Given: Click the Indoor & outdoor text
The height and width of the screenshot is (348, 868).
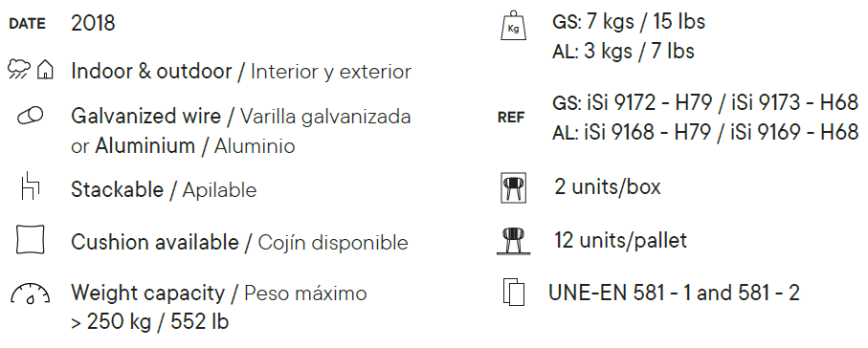Looking at the screenshot, I should pyautogui.click(x=151, y=72).
